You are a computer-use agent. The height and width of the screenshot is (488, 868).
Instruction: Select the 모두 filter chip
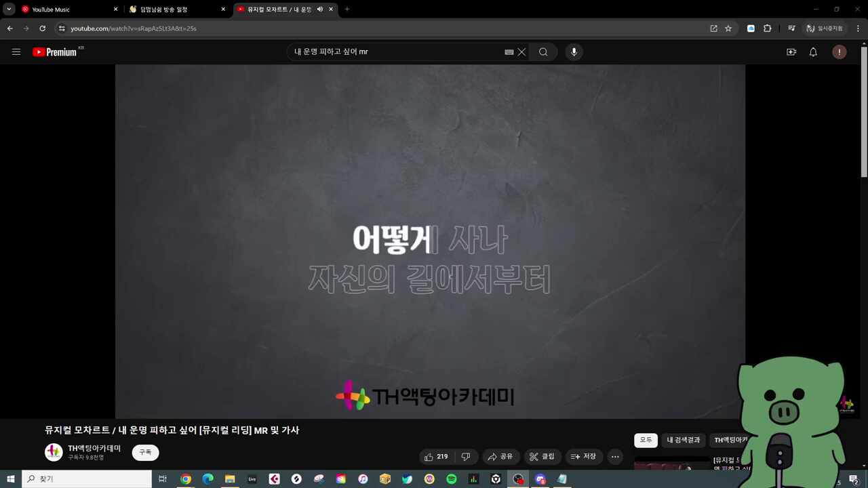[x=646, y=440]
